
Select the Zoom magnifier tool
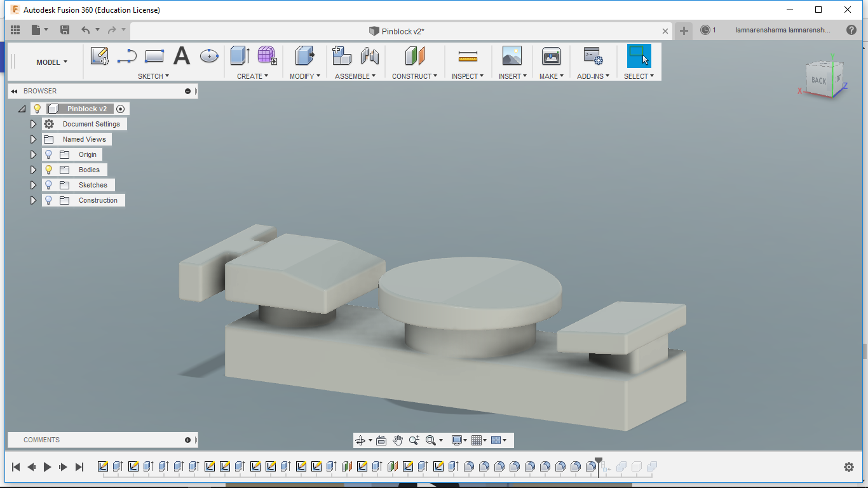(414, 440)
